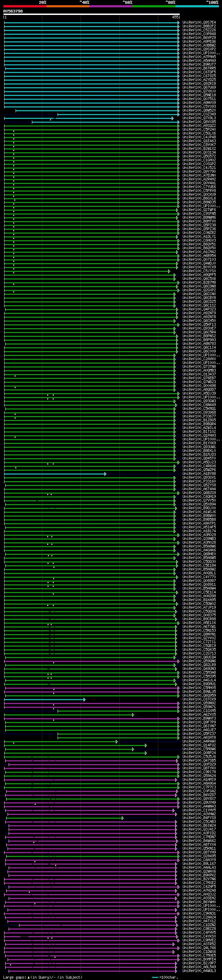
Task: Click the UniRef100_Q7X9L3 label
Action: click(x=199, y=118)
